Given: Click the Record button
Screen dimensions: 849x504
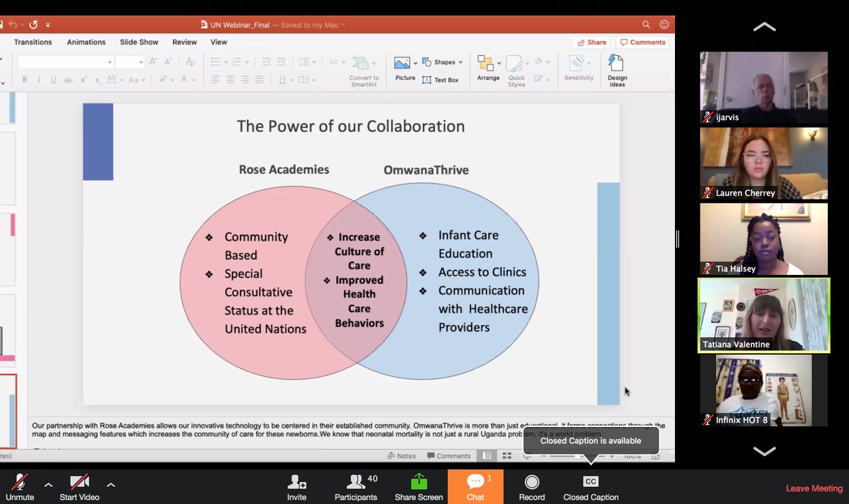Looking at the screenshot, I should 532,488.
